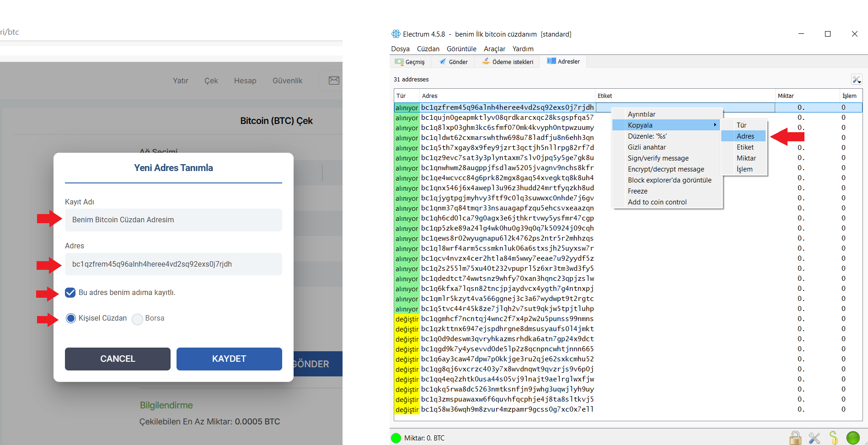This screenshot has width=868, height=445.
Task: Click the green network status circle
Action: pyautogui.click(x=852, y=438)
